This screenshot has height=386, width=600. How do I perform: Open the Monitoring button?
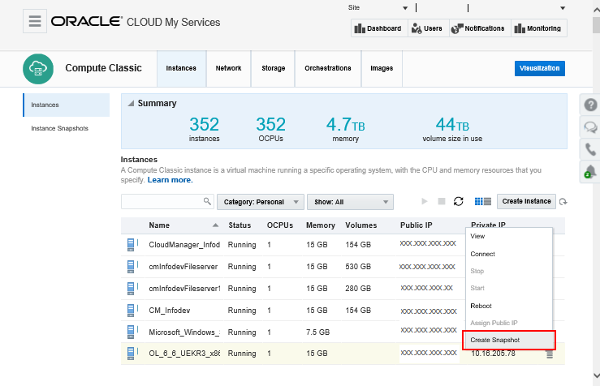tap(539, 28)
